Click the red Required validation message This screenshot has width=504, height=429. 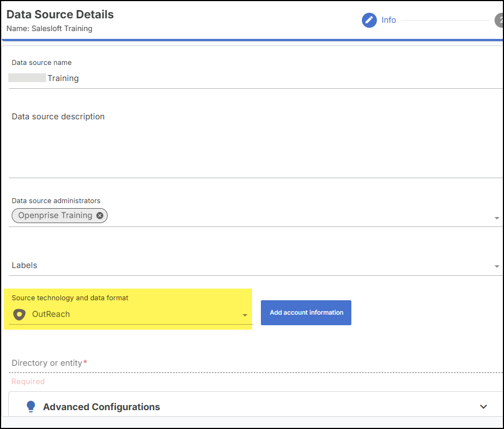(x=28, y=381)
